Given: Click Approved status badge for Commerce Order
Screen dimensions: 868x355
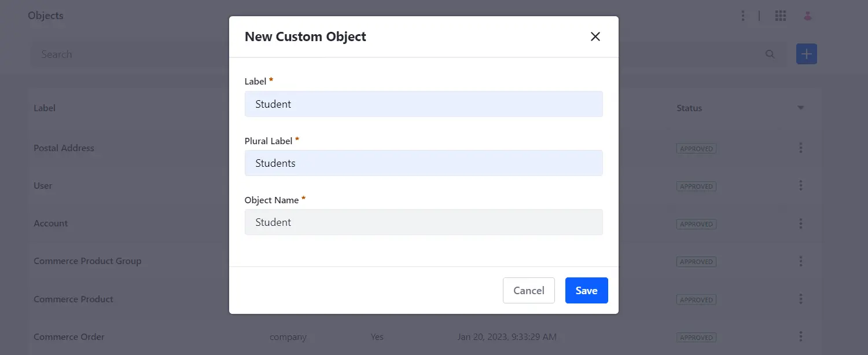Looking at the screenshot, I should pos(696,337).
